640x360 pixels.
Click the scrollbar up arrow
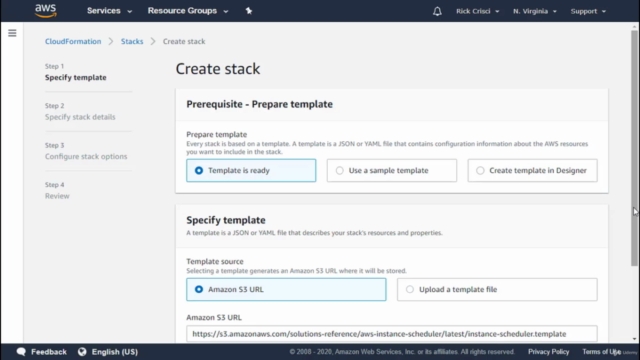pyautogui.click(x=634, y=27)
